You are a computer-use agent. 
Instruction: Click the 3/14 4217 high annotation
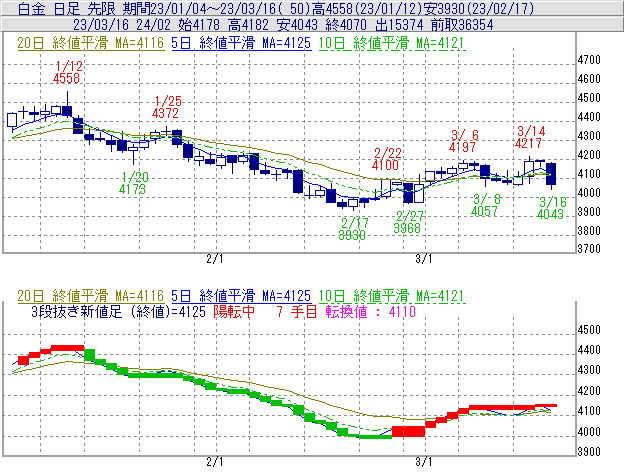point(530,137)
